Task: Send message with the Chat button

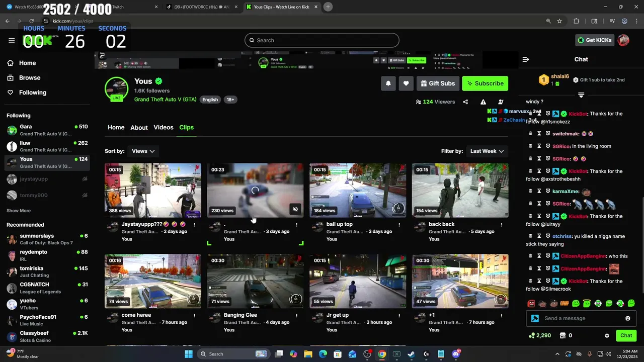Action: 626,335
